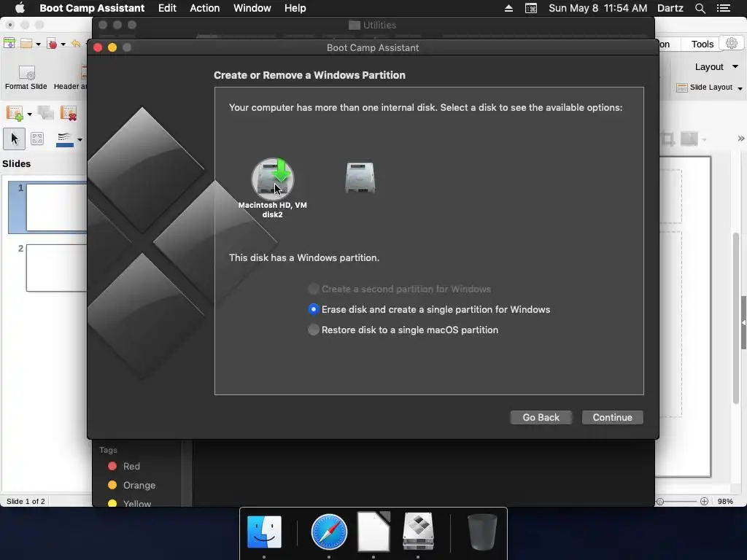This screenshot has width=747, height=560.
Task: Open the Slide Layout dropdown arrow
Action: point(740,88)
